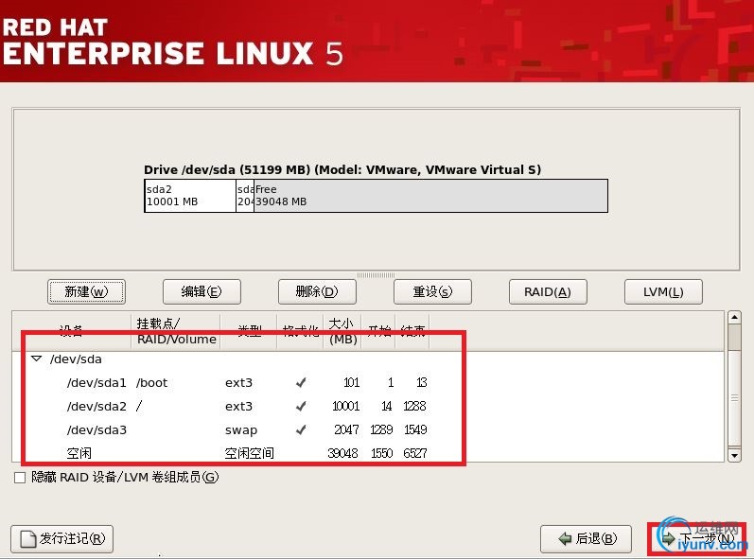
Task: Click the pane resize grip below the drive diagram
Action: (376, 275)
